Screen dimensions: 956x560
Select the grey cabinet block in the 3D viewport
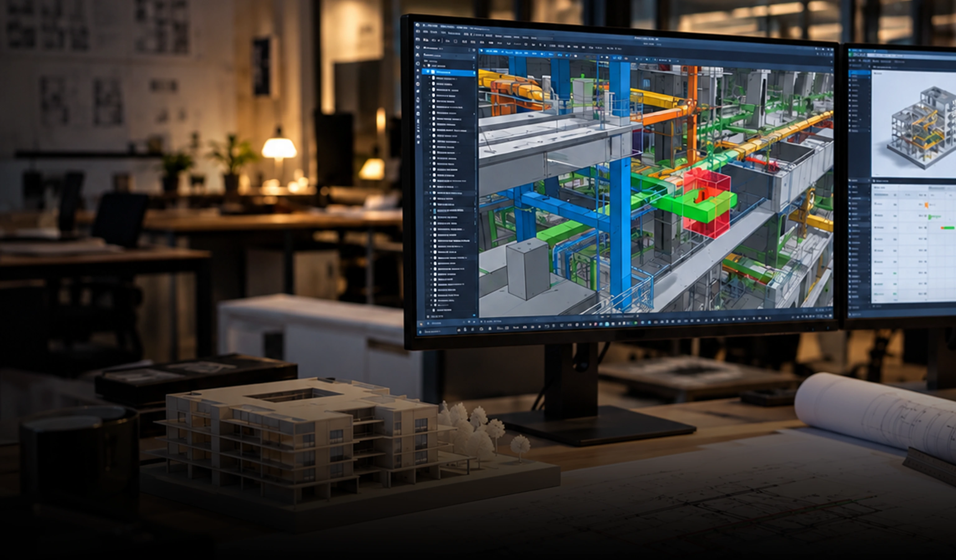coord(528,268)
